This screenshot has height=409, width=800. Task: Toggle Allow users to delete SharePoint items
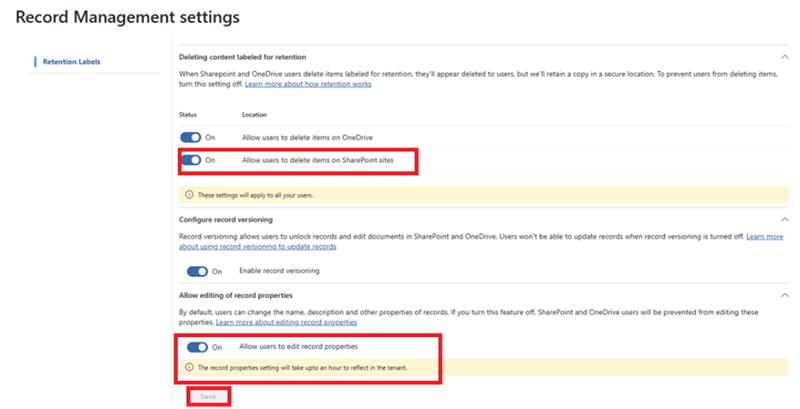click(191, 160)
